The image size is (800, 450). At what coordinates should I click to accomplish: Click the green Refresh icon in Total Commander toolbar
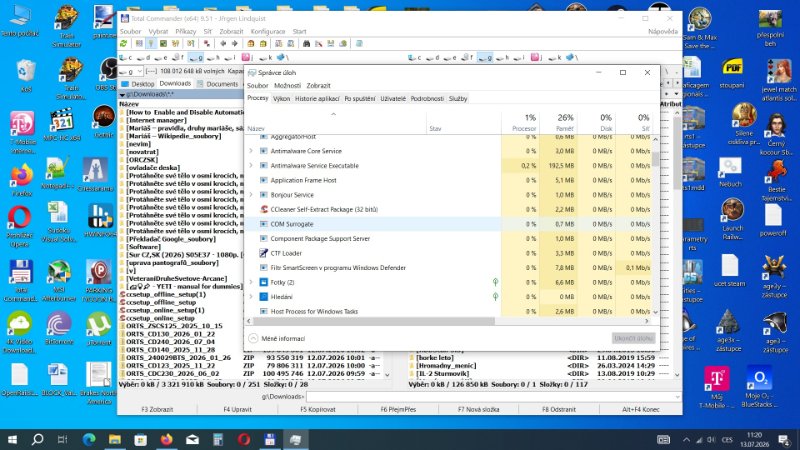coord(123,44)
